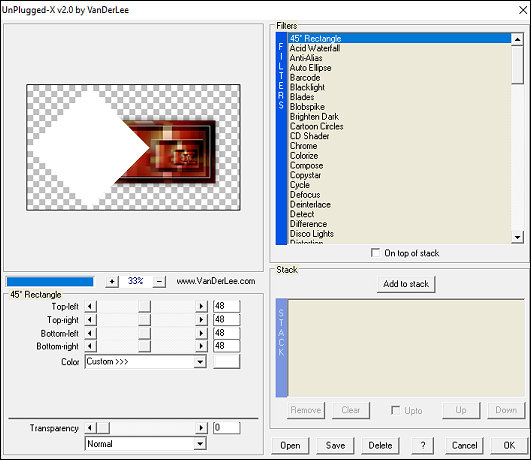Increase Transparency with the right arrow
Image resolution: width=531 pixels, height=460 pixels.
pos(201,428)
